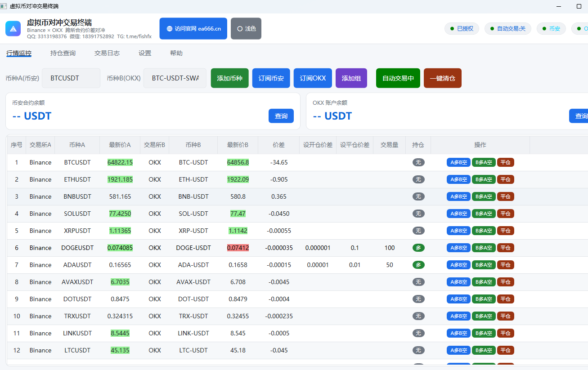Click 平仓 for the TRXUSDT row
This screenshot has width=588, height=370.
coord(506,316)
